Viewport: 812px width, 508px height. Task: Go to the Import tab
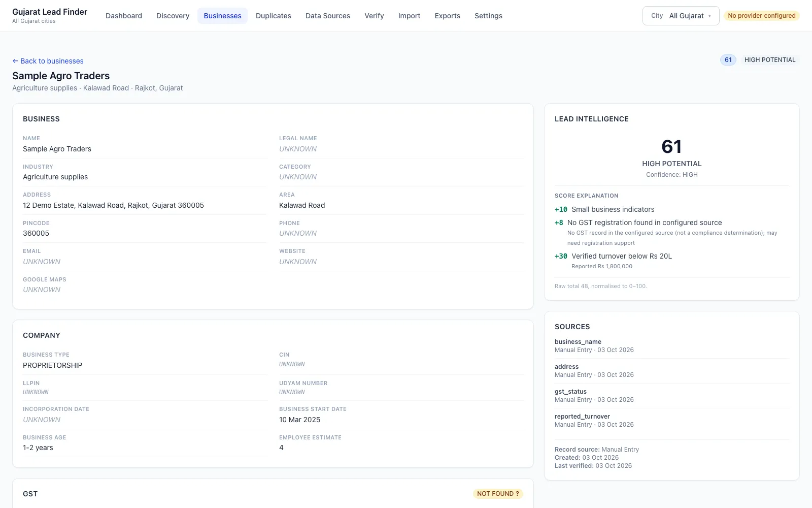click(x=409, y=16)
